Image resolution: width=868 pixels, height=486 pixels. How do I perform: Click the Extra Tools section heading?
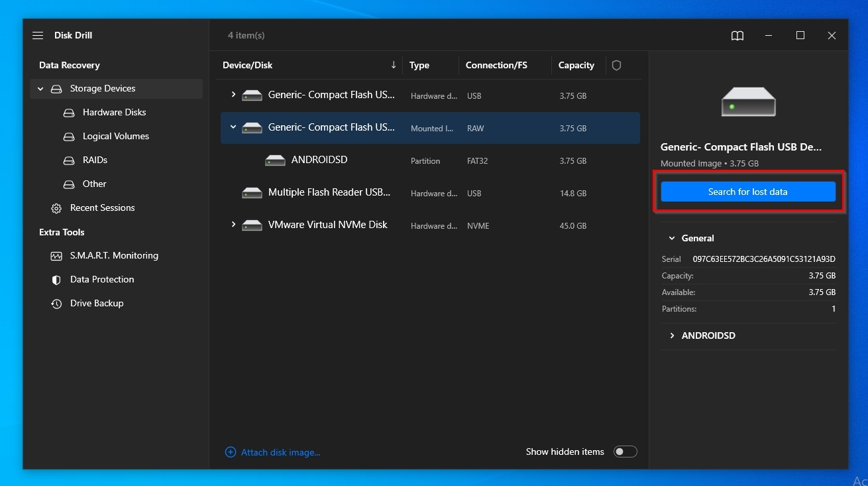(x=62, y=232)
